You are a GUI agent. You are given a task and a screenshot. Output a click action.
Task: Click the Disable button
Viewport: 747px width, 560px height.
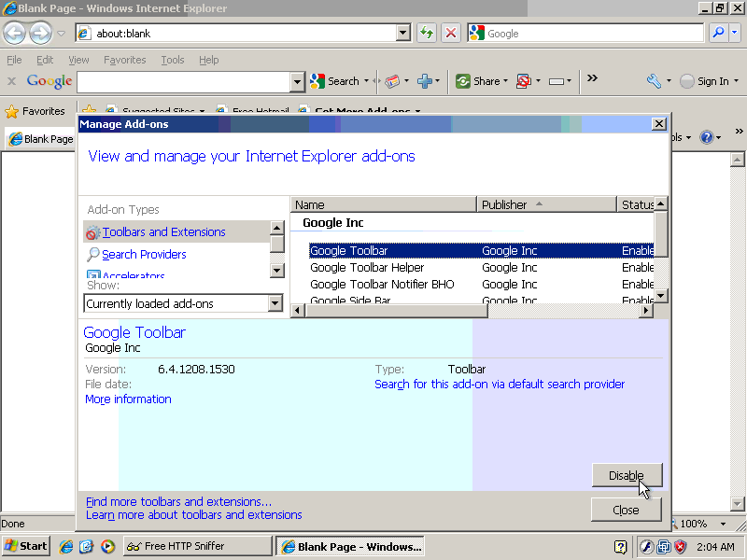pos(627,475)
